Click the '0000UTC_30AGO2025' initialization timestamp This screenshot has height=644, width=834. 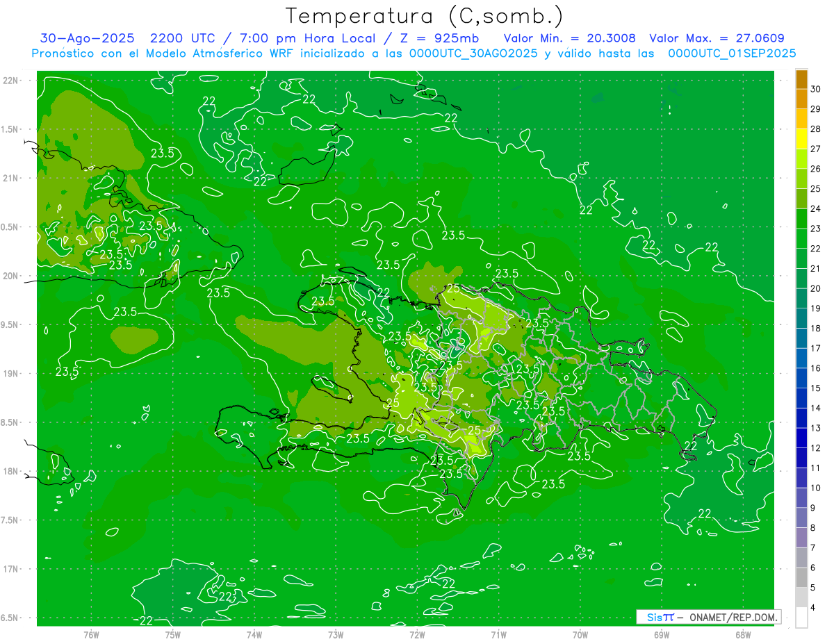click(474, 53)
